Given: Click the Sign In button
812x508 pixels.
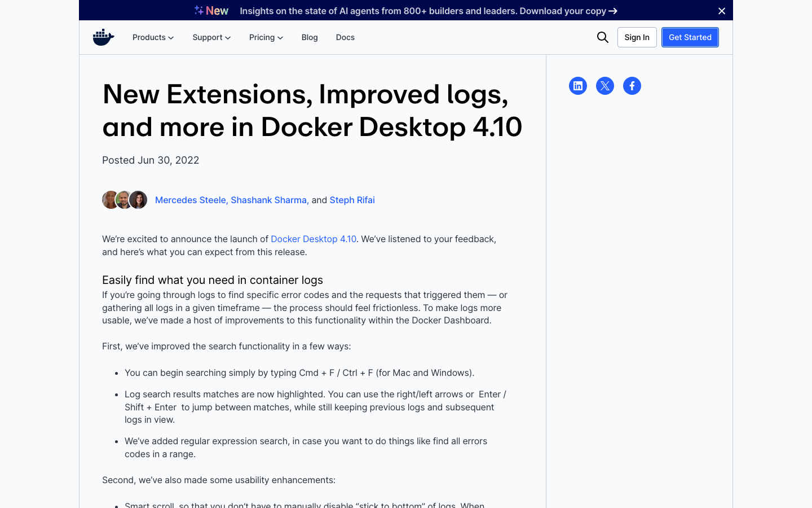Looking at the screenshot, I should tap(637, 37).
